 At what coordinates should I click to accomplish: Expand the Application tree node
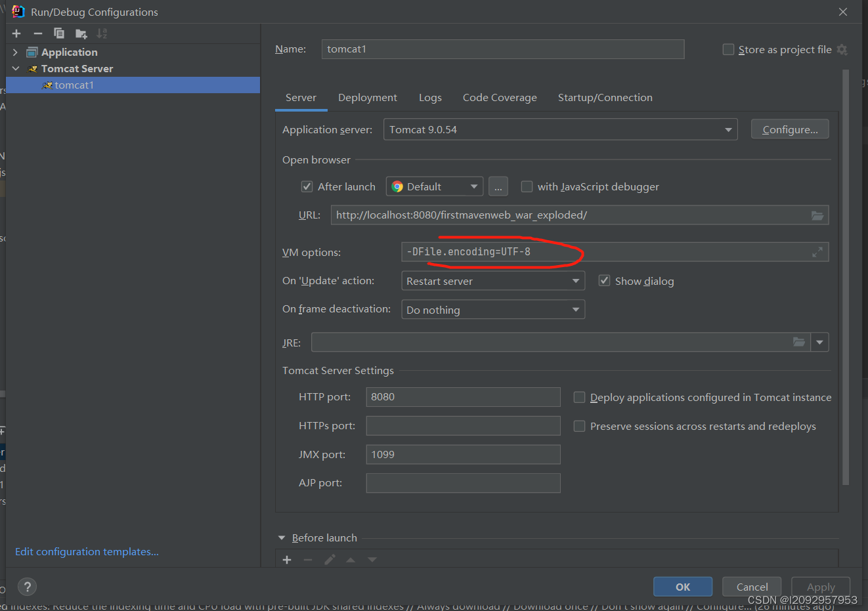click(x=15, y=53)
